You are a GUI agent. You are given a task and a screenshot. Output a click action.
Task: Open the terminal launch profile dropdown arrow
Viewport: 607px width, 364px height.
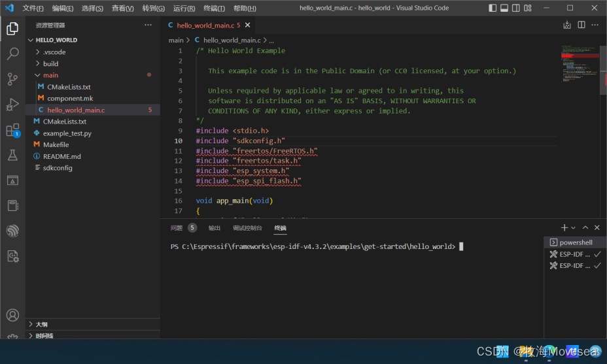[x=574, y=228]
